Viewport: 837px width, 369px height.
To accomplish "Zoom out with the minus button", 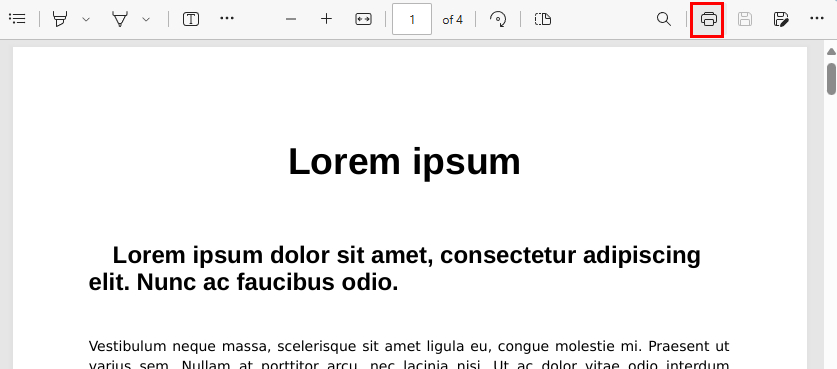I will click(290, 19).
